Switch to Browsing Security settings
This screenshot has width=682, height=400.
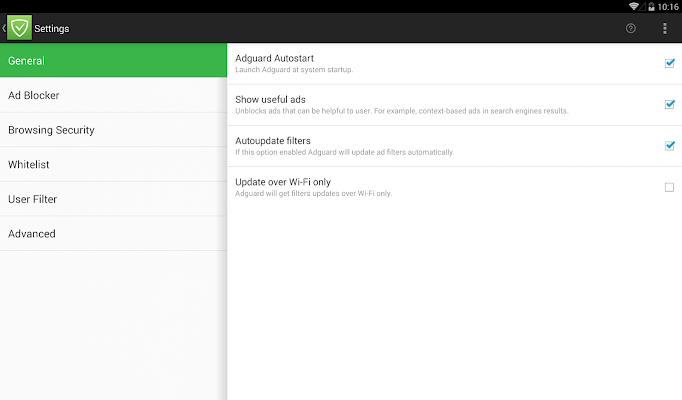[114, 130]
